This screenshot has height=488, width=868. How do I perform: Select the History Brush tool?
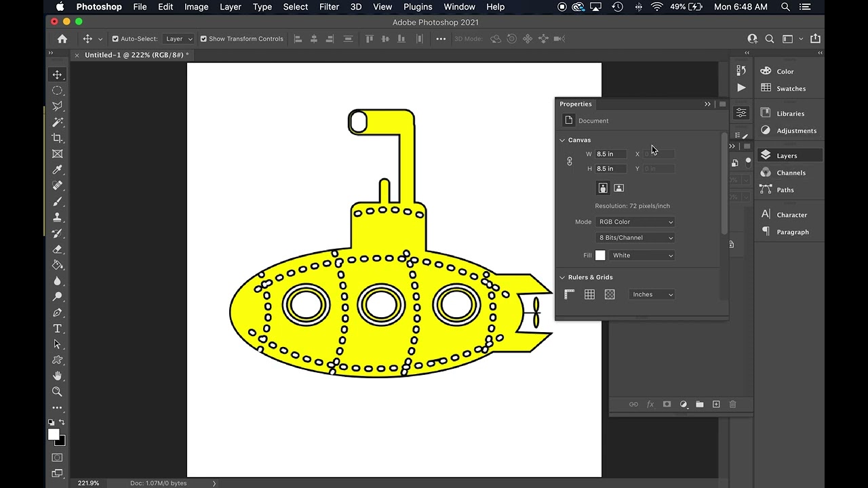tap(58, 233)
